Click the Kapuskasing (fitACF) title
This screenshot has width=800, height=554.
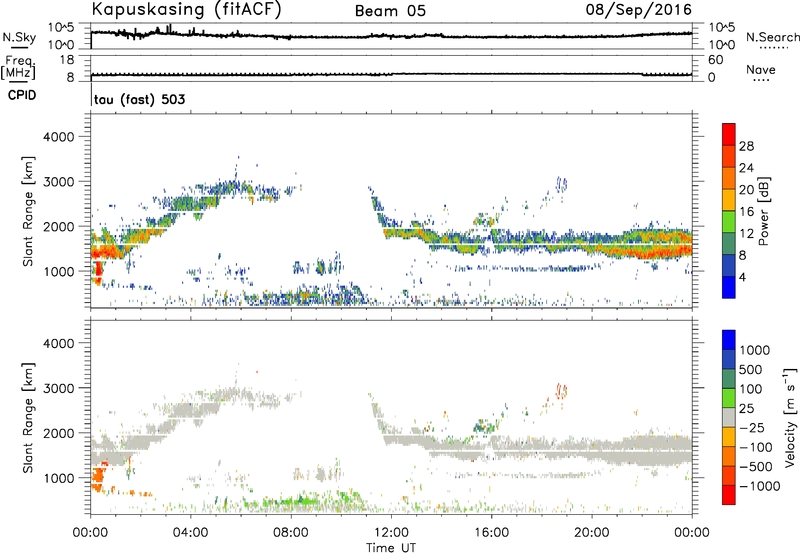pos(186,9)
